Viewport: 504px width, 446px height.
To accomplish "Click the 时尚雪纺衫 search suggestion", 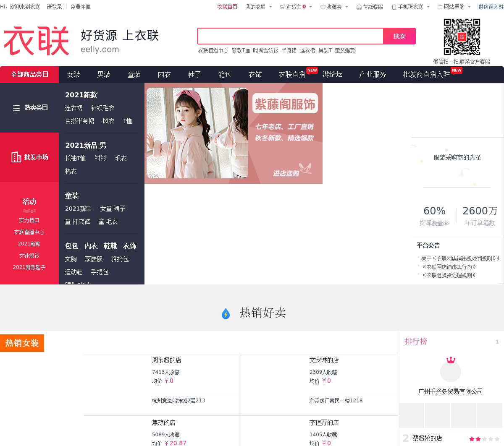I will pyautogui.click(x=265, y=51).
